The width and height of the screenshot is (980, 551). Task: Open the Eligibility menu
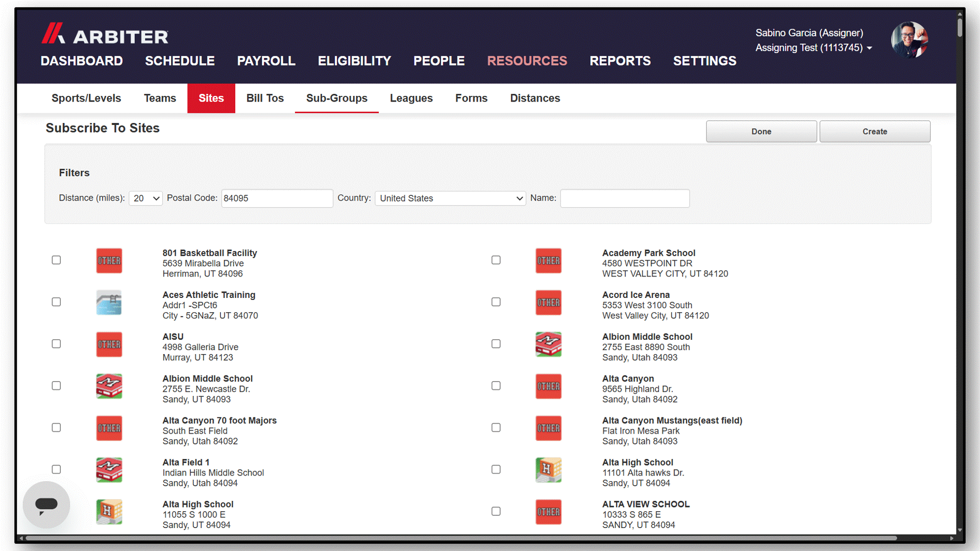click(x=354, y=61)
